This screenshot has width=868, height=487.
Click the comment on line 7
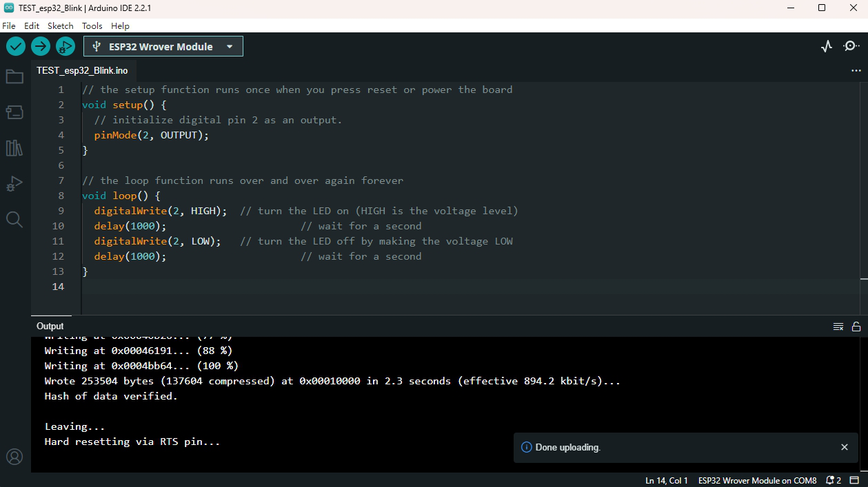coord(243,180)
